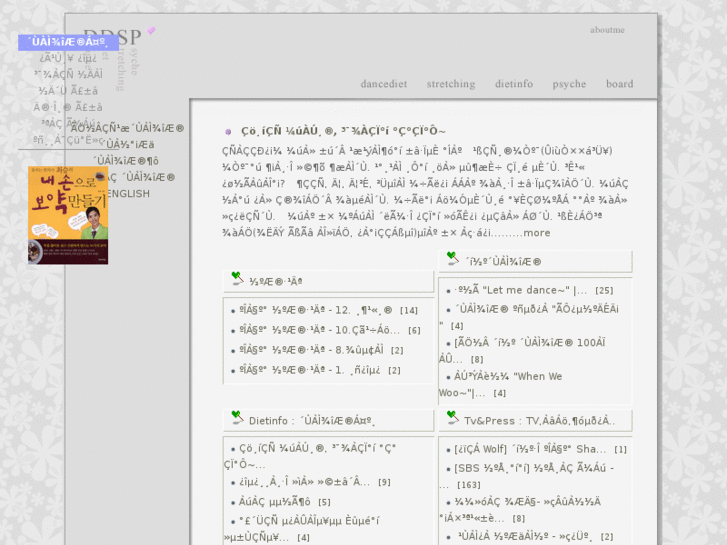Open the stretching navigation tab
This screenshot has height=545, width=727.
[x=451, y=84]
